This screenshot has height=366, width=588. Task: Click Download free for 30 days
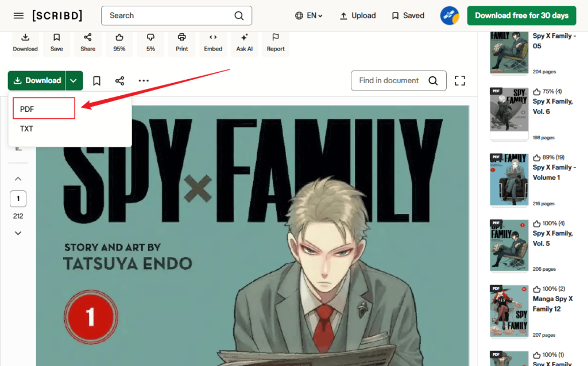tap(521, 15)
